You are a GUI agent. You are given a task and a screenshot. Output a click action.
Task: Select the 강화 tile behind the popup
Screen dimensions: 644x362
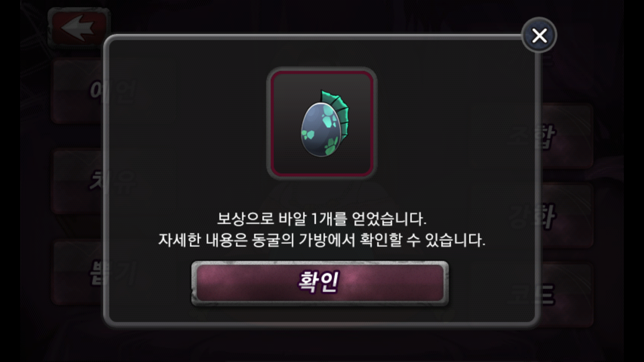[565, 216]
